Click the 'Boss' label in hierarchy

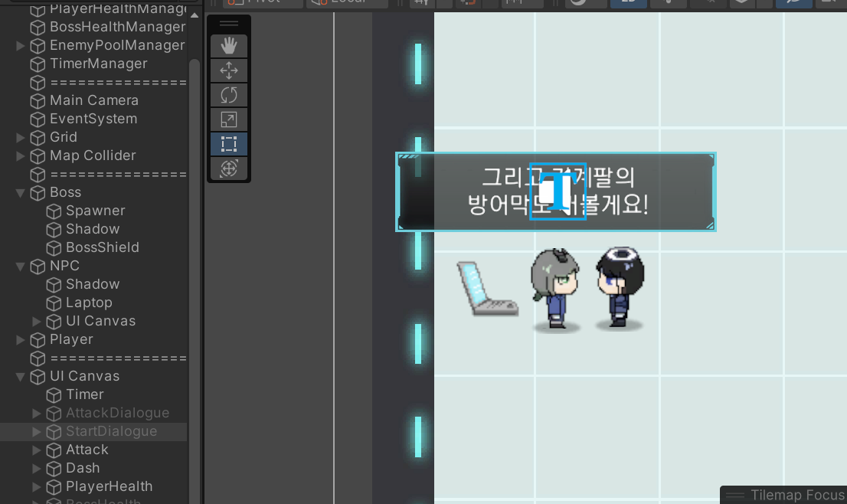65,192
